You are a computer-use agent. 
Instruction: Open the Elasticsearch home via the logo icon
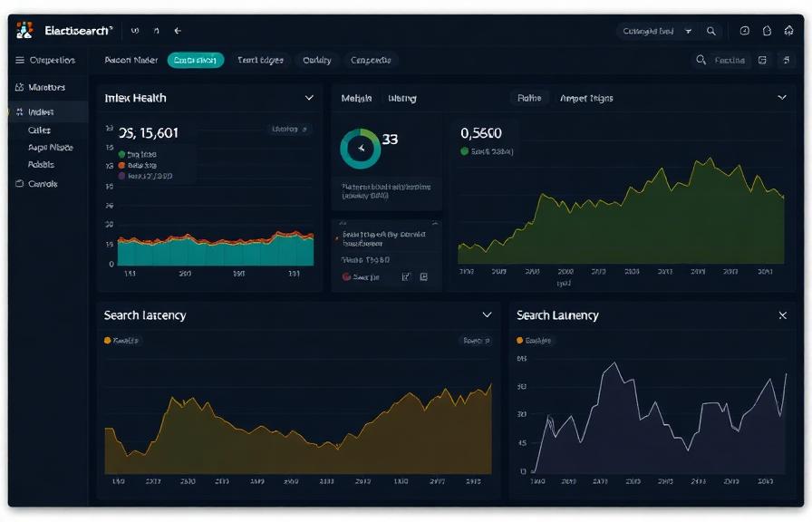point(25,29)
